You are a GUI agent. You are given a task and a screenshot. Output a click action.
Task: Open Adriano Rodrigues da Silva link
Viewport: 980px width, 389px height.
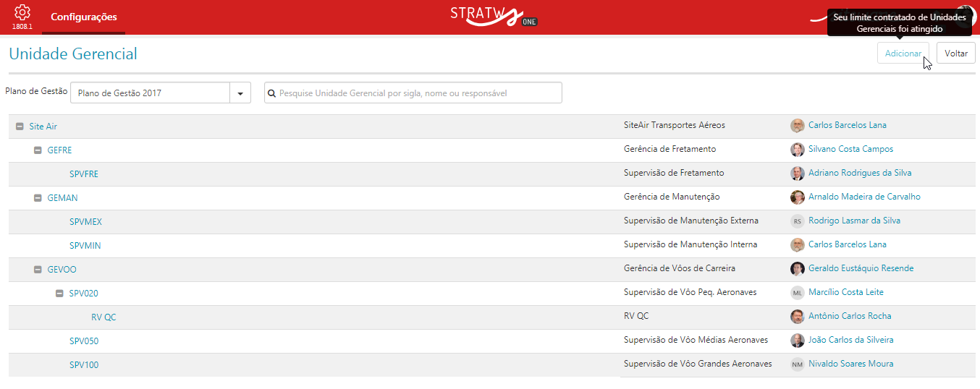pos(860,173)
